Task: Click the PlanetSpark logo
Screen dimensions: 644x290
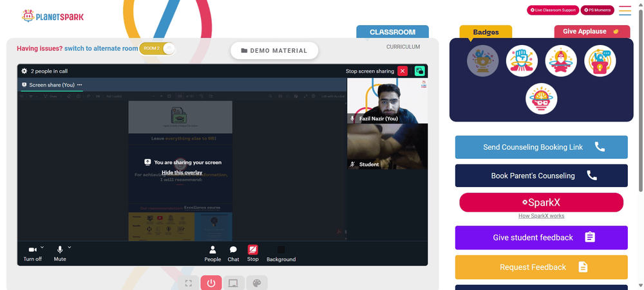Action: tap(53, 17)
